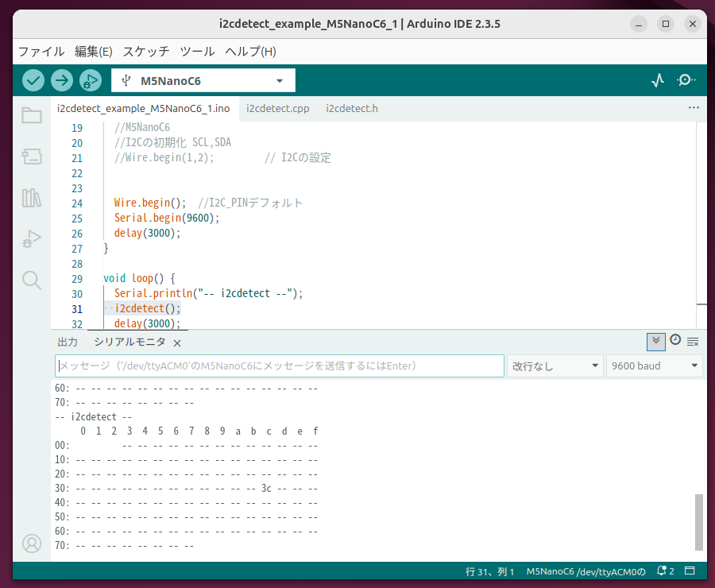Open the account profile icon bottom left
This screenshot has height=588, width=715.
[x=31, y=544]
